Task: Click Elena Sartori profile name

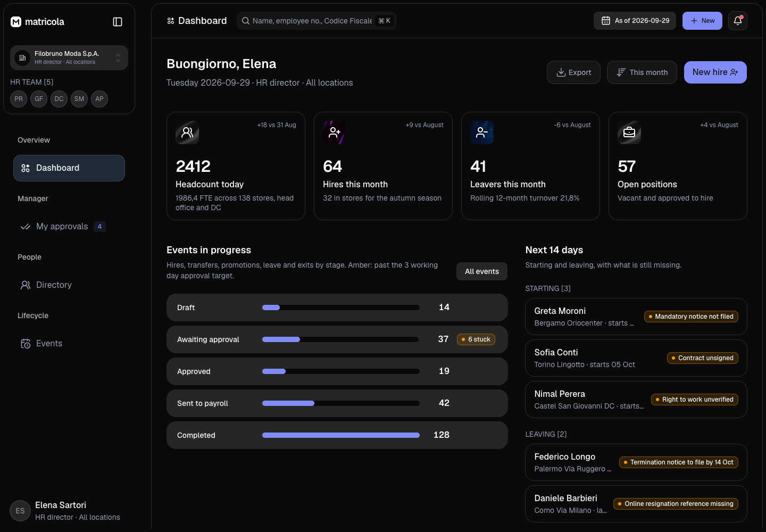Action: click(x=61, y=505)
